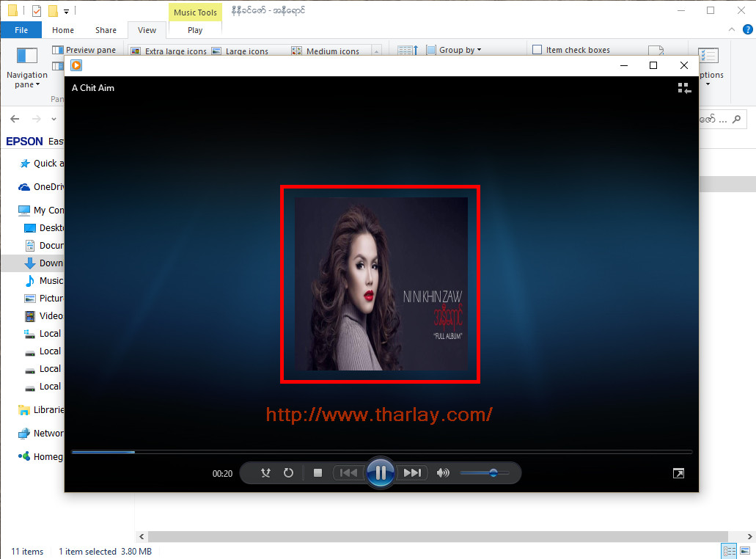
Task: Open recent locations dropdown arrow
Action: click(54, 119)
